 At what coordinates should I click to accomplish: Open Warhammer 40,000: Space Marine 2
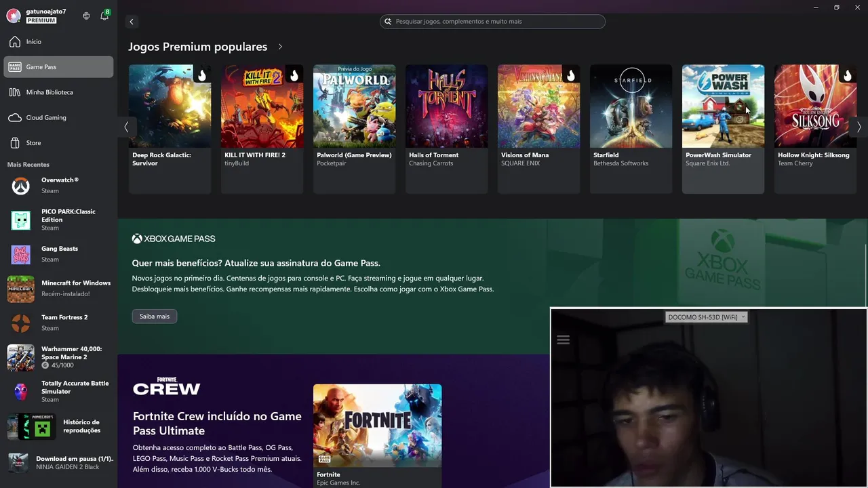(x=59, y=357)
